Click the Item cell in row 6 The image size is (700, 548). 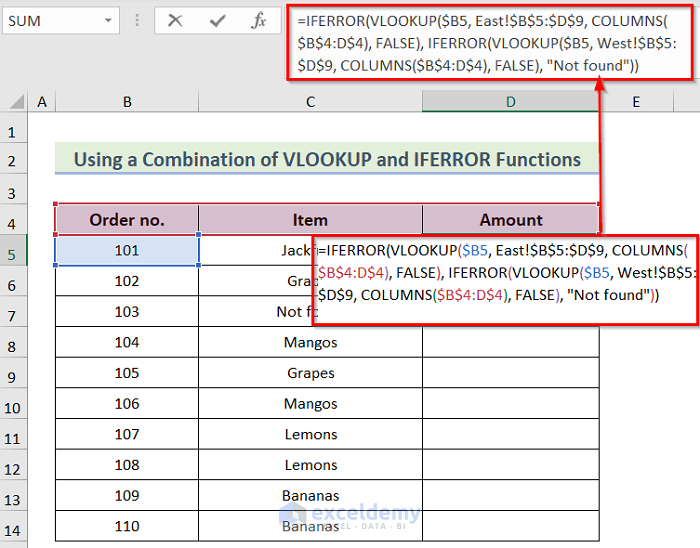click(256, 281)
